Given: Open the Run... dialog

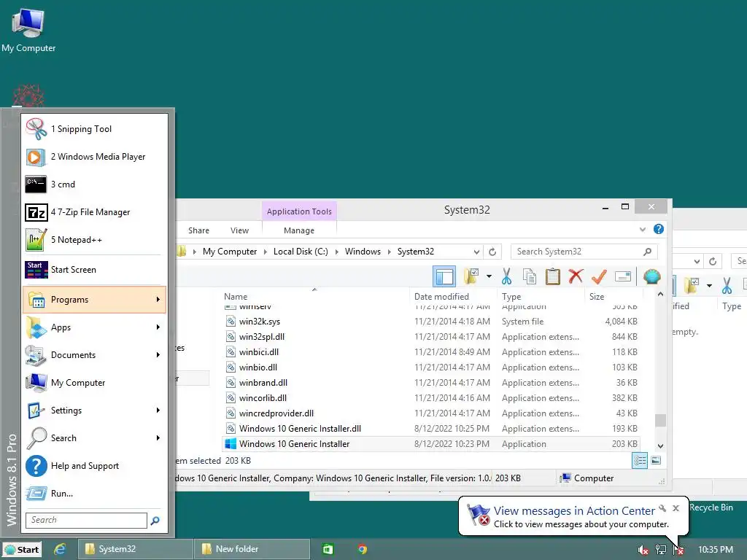Looking at the screenshot, I should pyautogui.click(x=95, y=494).
